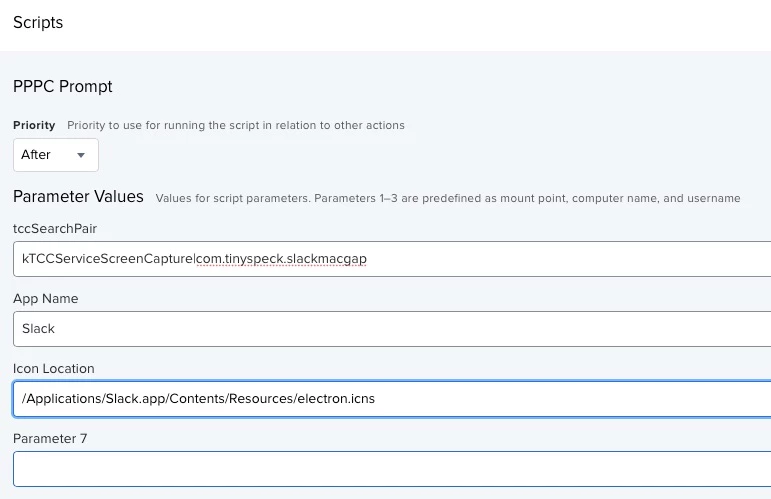Click into the App Name field
This screenshot has height=499, width=771.
392,328
